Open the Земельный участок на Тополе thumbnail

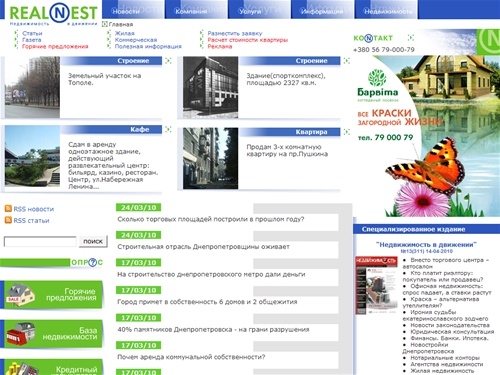click(32, 87)
